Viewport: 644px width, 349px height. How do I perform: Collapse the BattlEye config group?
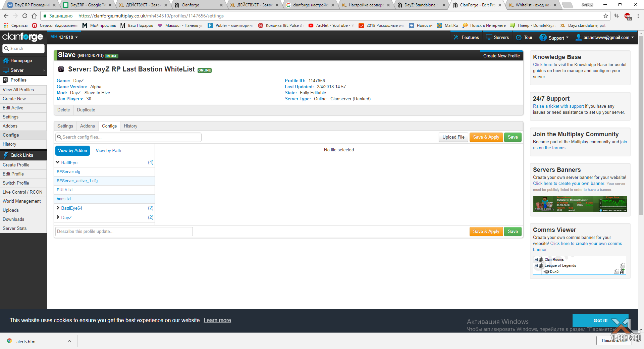pos(58,162)
